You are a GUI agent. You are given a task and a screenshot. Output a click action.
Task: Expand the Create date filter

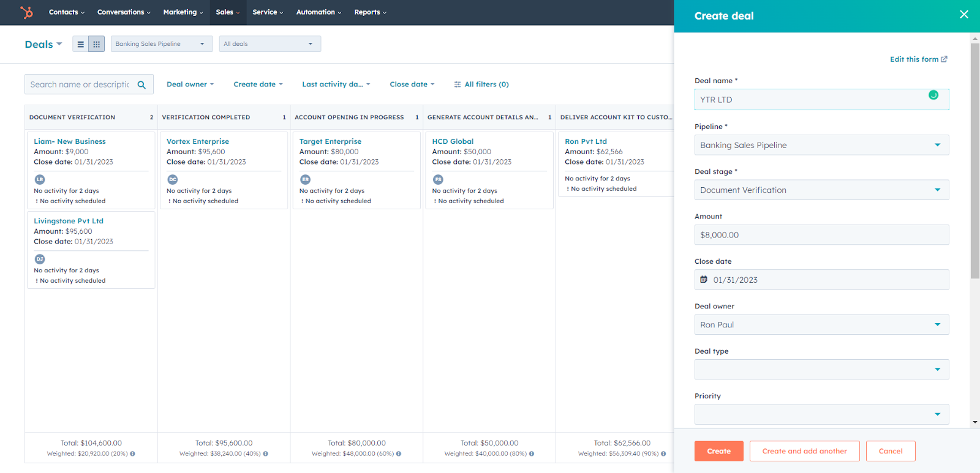258,84
